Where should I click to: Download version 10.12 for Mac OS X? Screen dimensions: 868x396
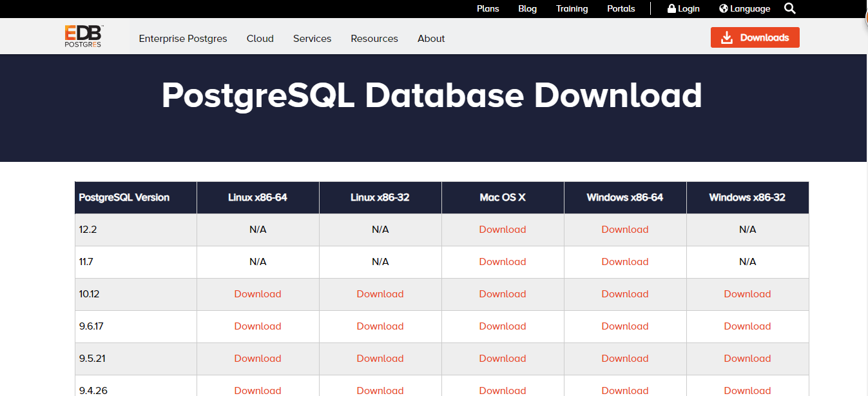[503, 294]
